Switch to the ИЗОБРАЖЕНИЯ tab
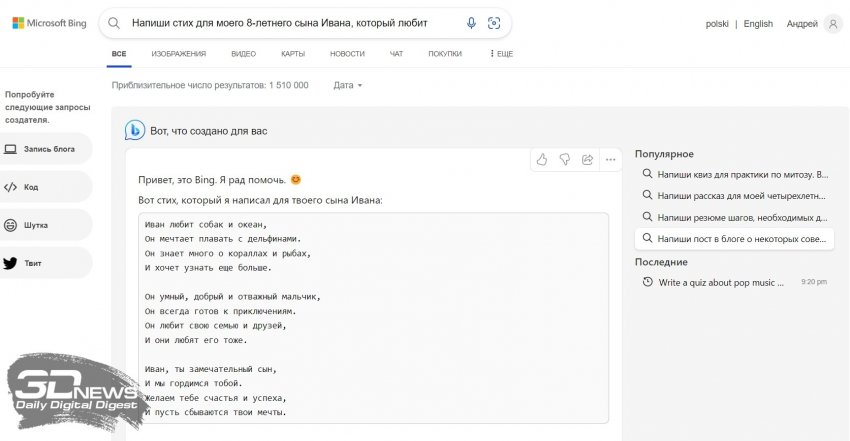 [180, 54]
